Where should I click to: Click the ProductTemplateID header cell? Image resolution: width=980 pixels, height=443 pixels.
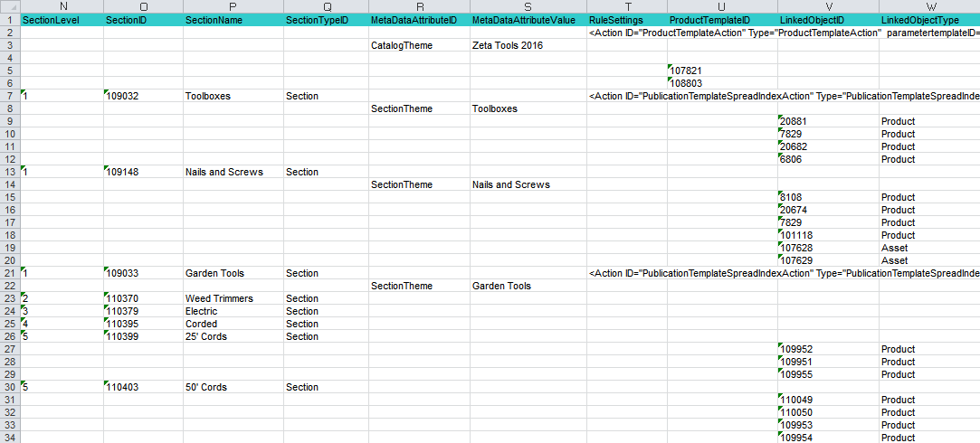coord(722,19)
